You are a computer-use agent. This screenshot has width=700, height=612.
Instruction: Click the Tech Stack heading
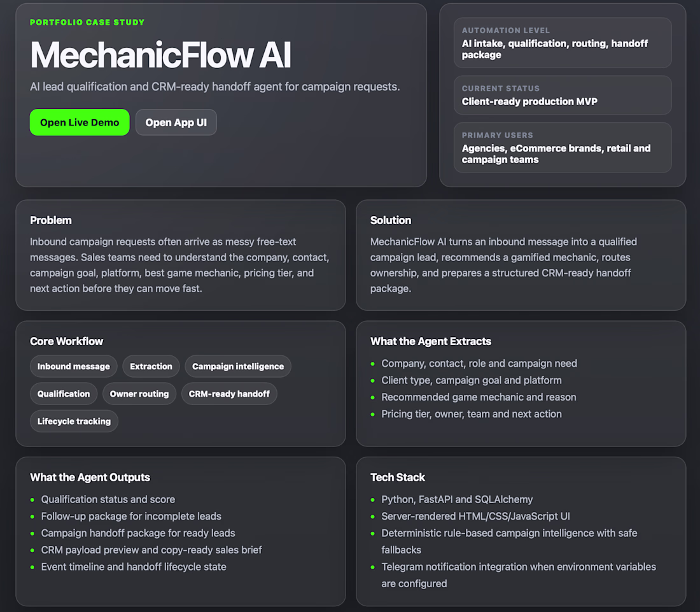coord(398,477)
